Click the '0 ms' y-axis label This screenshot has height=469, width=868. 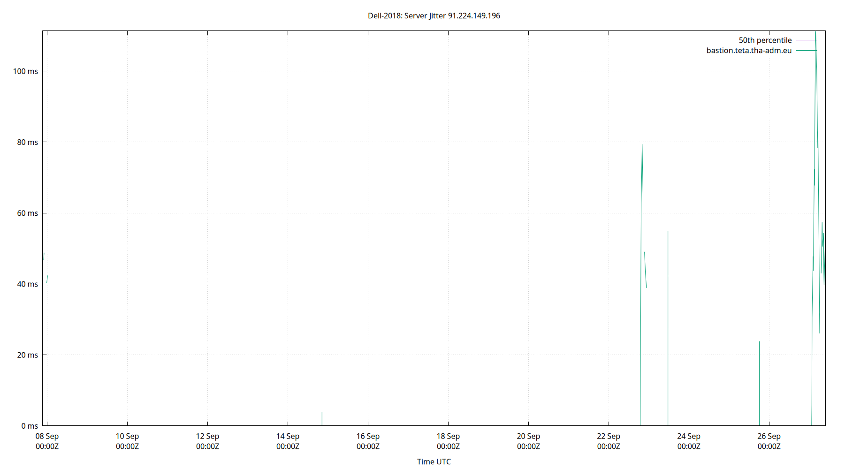tap(30, 426)
